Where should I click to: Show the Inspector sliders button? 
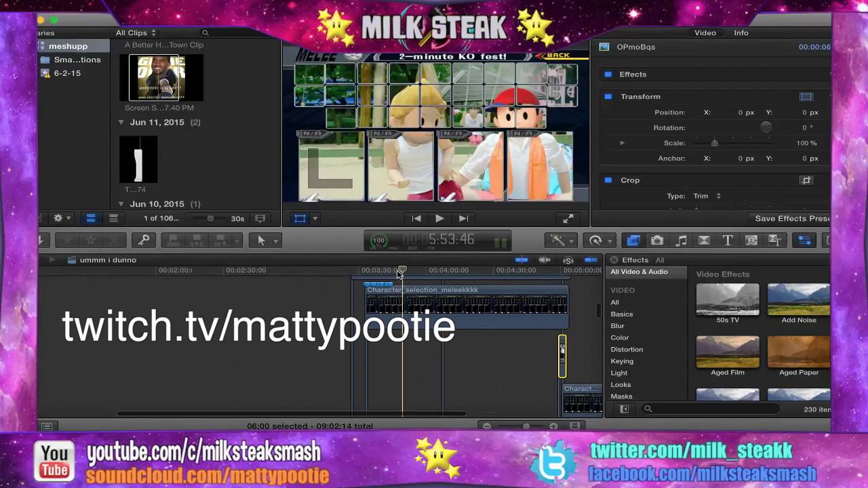[804, 240]
